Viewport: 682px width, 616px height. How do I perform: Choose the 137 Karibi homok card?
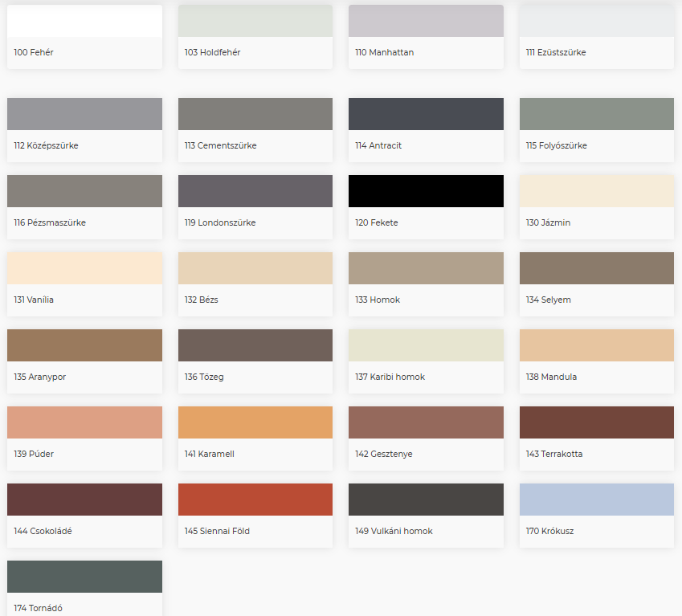click(426, 361)
